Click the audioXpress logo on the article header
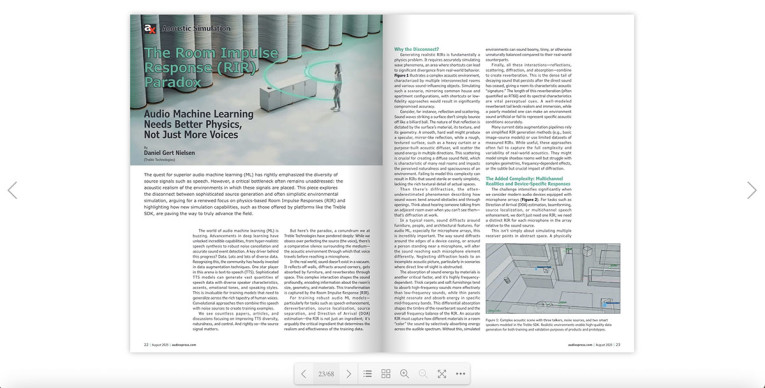 pos(150,29)
